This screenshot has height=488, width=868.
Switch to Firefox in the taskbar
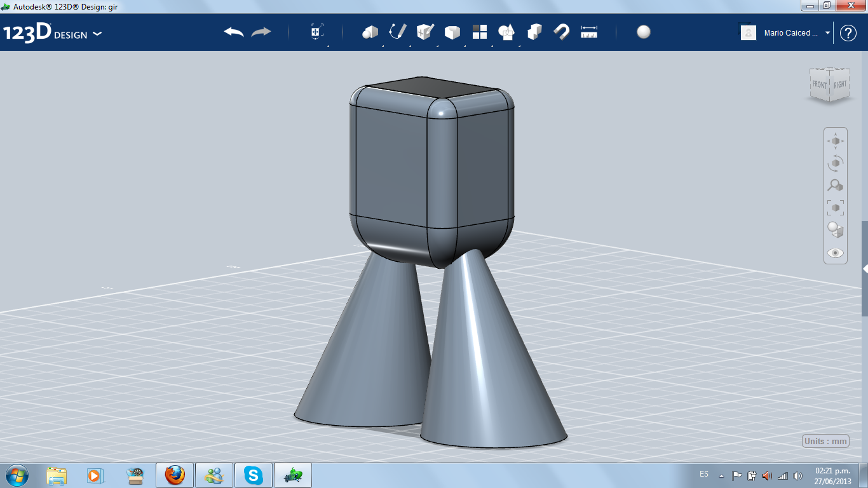point(174,475)
